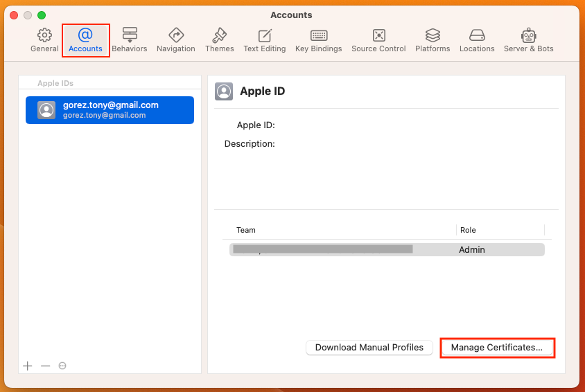
Task: Open Source Control preferences
Action: (378, 40)
